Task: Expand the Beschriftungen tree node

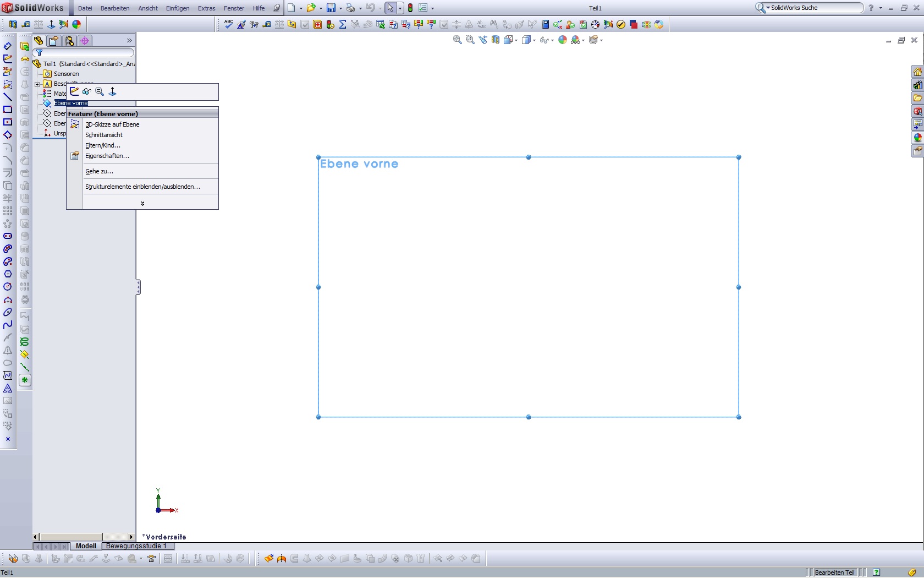Action: [37, 84]
